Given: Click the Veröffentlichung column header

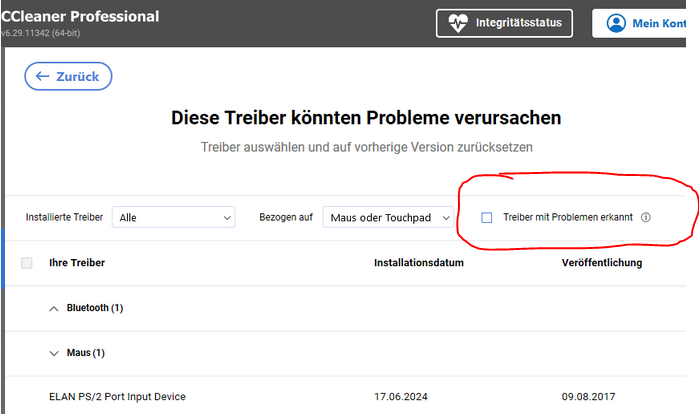Looking at the screenshot, I should click(x=601, y=263).
